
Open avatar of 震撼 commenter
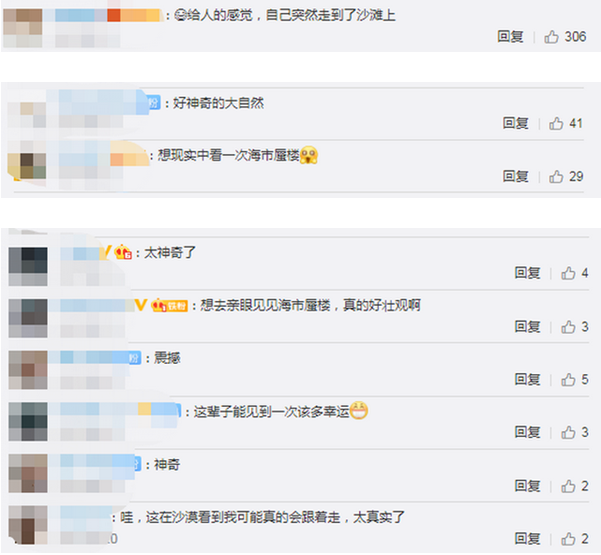(x=28, y=370)
